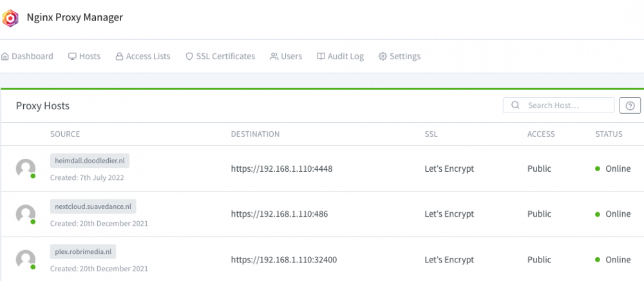The height and width of the screenshot is (281, 644).
Task: Click the avatar for nextcloud.suavedance.nl row
Action: coord(26,214)
